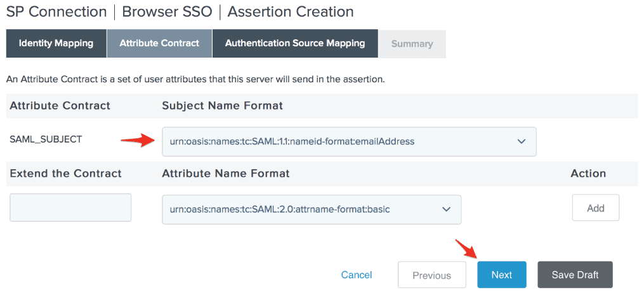Proceed with the blue Next button

point(501,275)
